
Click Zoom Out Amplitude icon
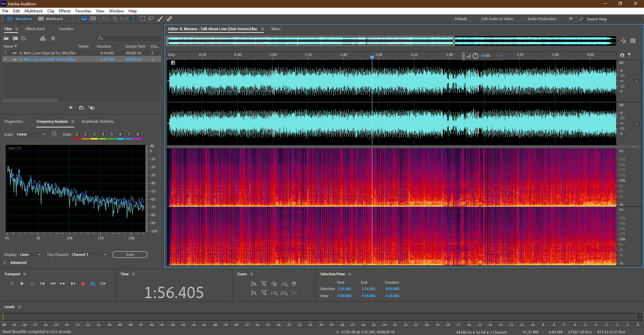[254, 293]
